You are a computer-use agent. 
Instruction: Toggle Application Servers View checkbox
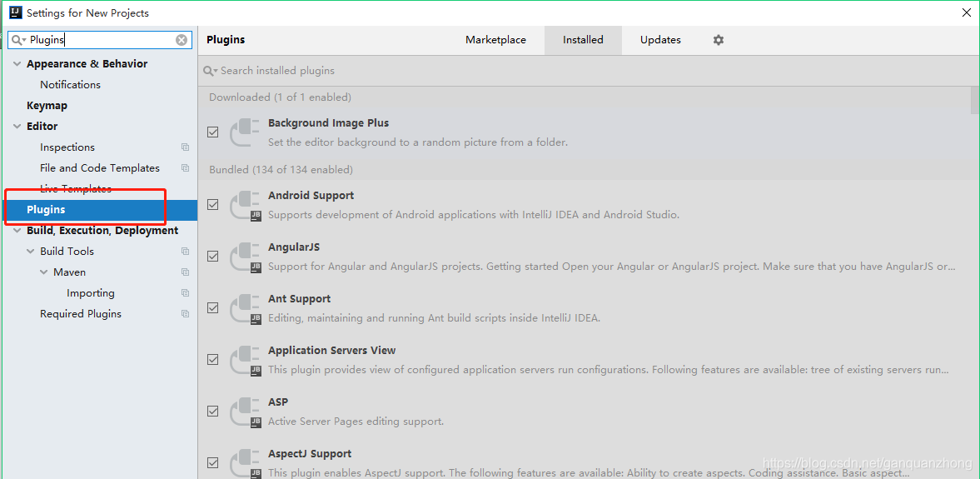(x=213, y=360)
